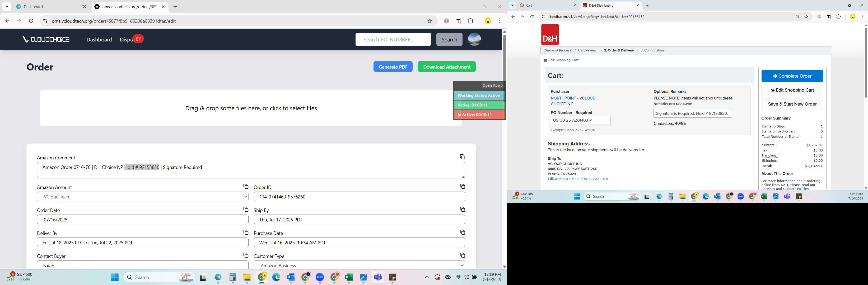Expand the Amazon Account dropdown
868x285 pixels.
pyautogui.click(x=143, y=197)
